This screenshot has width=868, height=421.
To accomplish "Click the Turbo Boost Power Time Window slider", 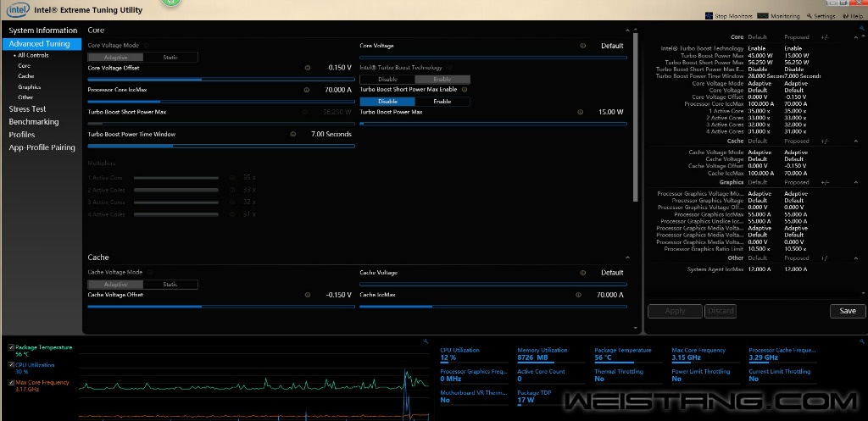I will (x=221, y=146).
